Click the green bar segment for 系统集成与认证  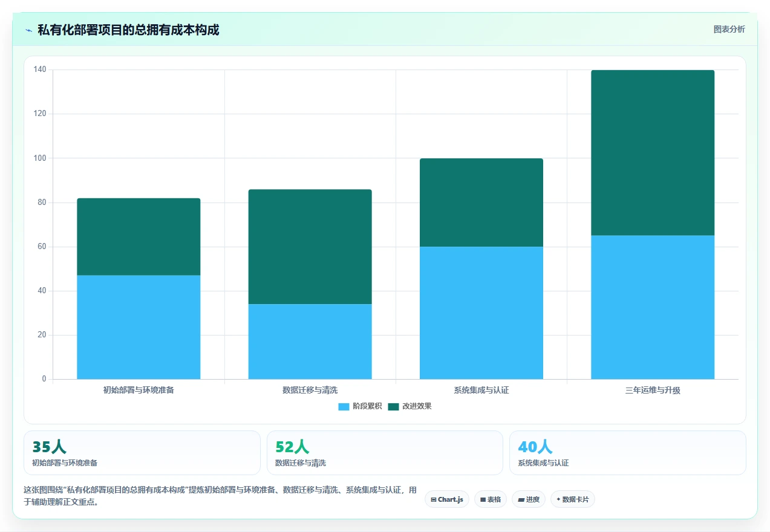pos(481,203)
